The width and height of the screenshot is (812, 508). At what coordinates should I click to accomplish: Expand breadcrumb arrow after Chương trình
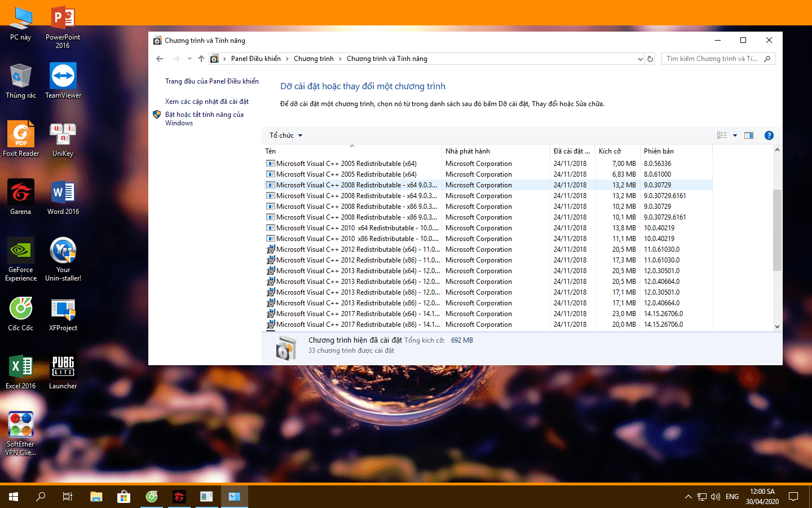pyautogui.click(x=341, y=59)
